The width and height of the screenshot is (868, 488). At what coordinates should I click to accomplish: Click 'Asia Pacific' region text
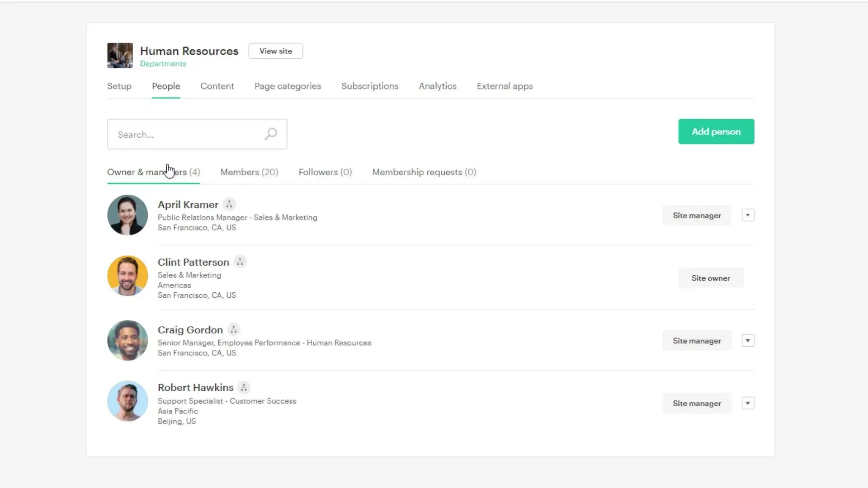point(178,411)
